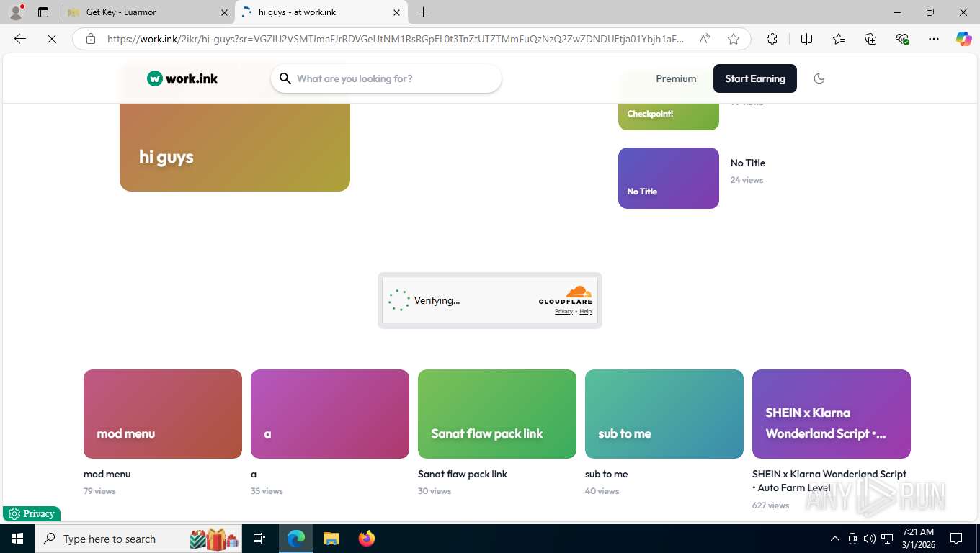This screenshot has width=980, height=553.
Task: Click the '79 views' text
Action: [99, 491]
